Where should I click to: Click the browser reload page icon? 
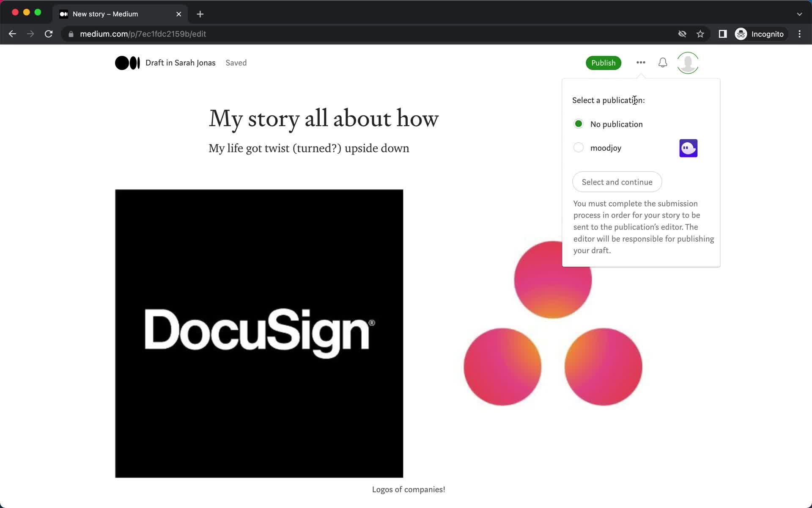[49, 33]
